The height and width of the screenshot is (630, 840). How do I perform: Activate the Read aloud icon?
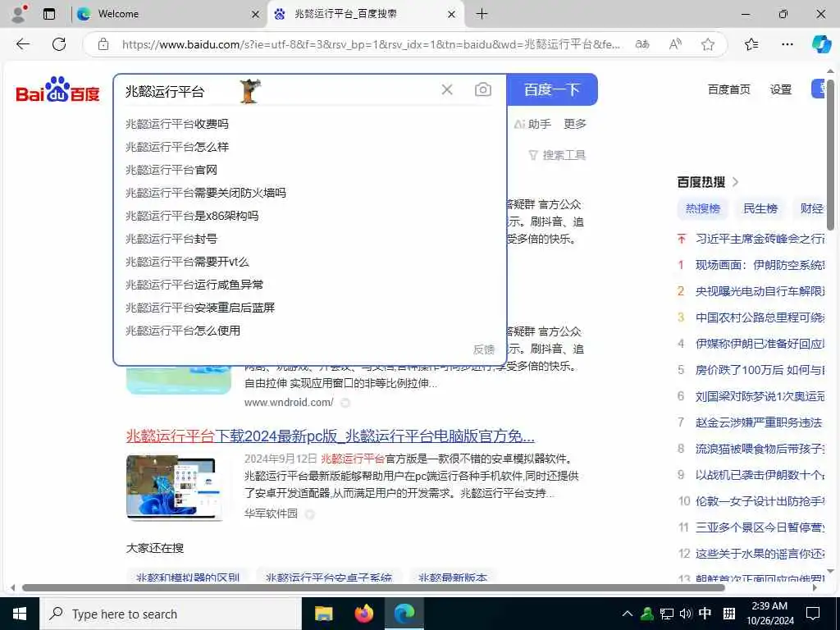[675, 44]
